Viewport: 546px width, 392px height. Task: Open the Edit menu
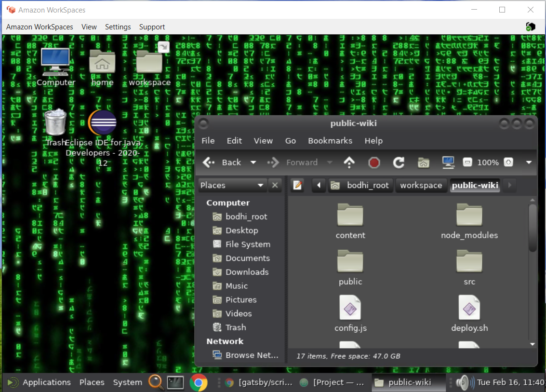click(234, 141)
